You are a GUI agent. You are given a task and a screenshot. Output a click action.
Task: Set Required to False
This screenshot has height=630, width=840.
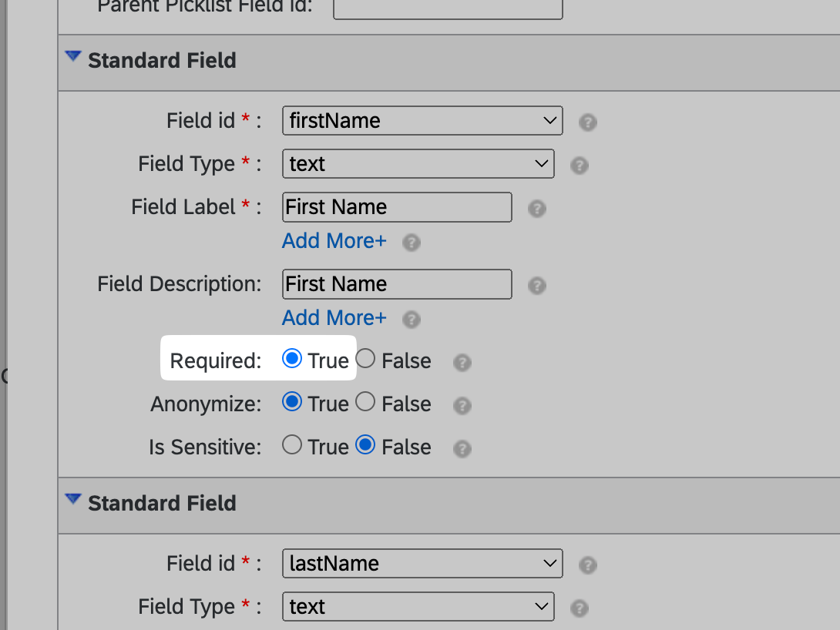point(366,359)
